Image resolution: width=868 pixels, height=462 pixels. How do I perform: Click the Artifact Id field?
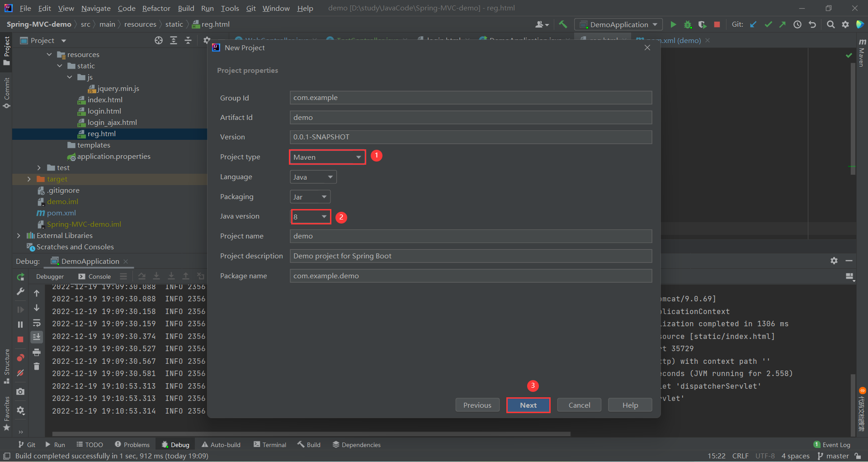point(471,118)
